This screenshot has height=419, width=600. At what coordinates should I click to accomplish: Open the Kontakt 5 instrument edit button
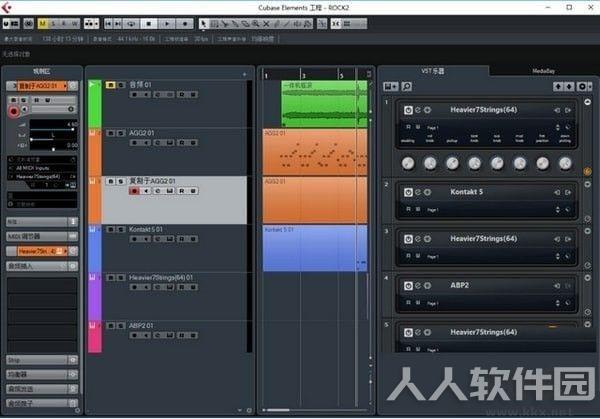418,192
